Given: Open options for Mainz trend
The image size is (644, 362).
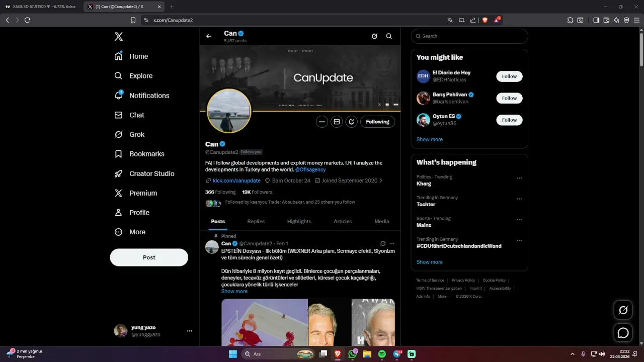Looking at the screenshot, I should (519, 220).
